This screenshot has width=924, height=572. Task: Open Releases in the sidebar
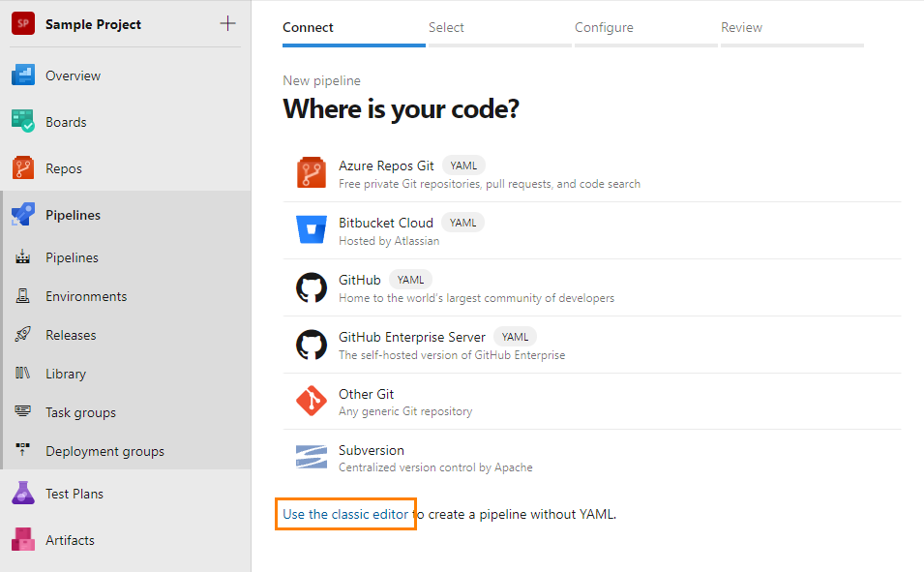pos(73,335)
